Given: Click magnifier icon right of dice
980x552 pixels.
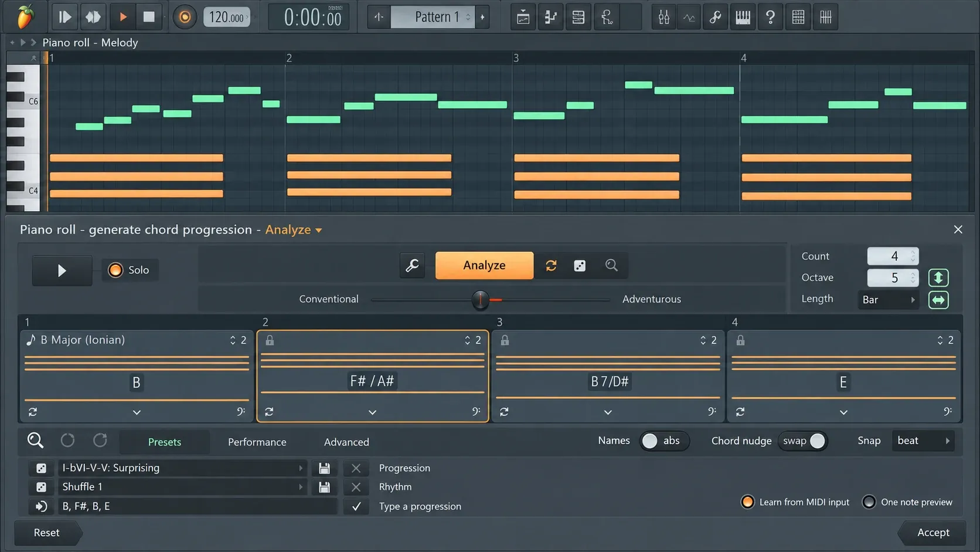Looking at the screenshot, I should (x=611, y=265).
